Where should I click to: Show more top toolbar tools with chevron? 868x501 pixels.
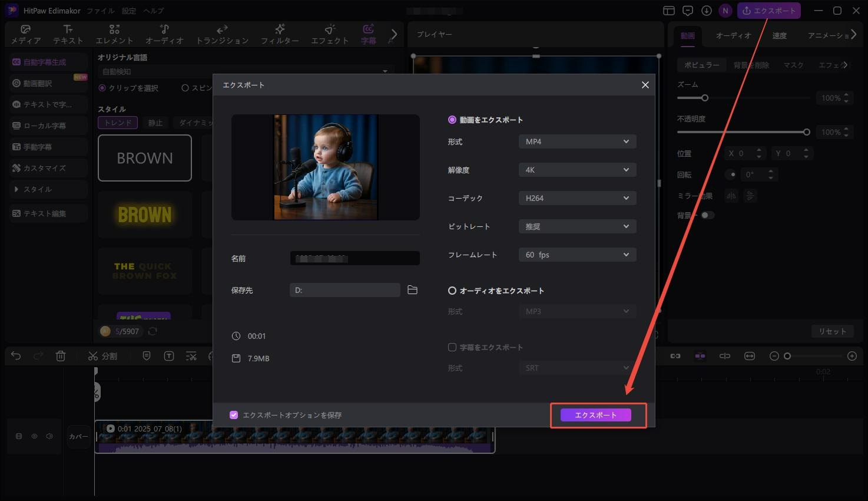tap(394, 34)
